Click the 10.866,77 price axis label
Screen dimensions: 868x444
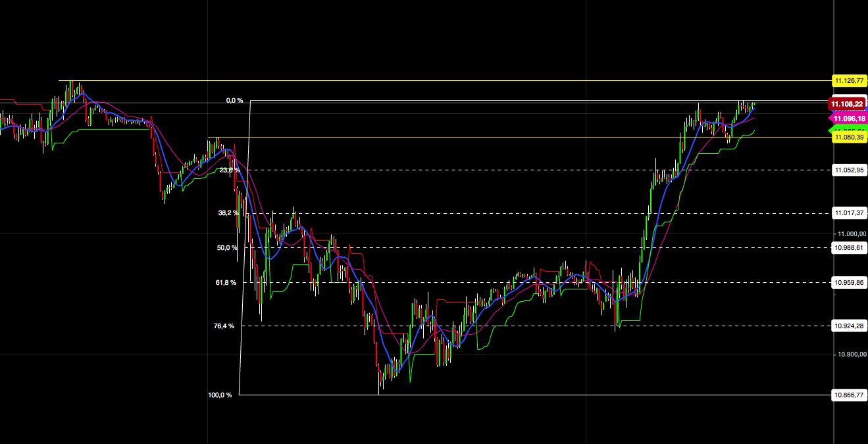point(849,395)
